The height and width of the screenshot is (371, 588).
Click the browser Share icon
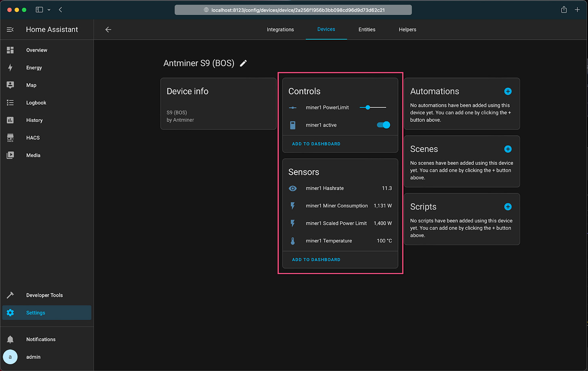click(564, 10)
